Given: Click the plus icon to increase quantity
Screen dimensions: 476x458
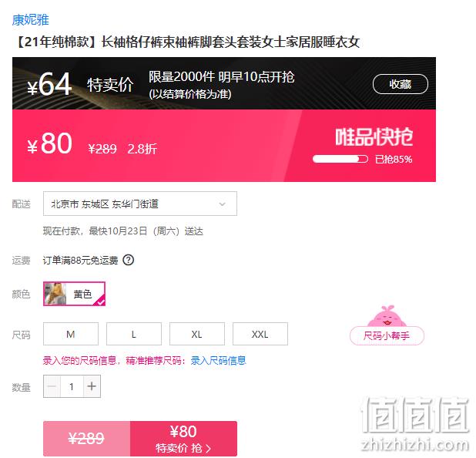Looking at the screenshot, I should 92,386.
